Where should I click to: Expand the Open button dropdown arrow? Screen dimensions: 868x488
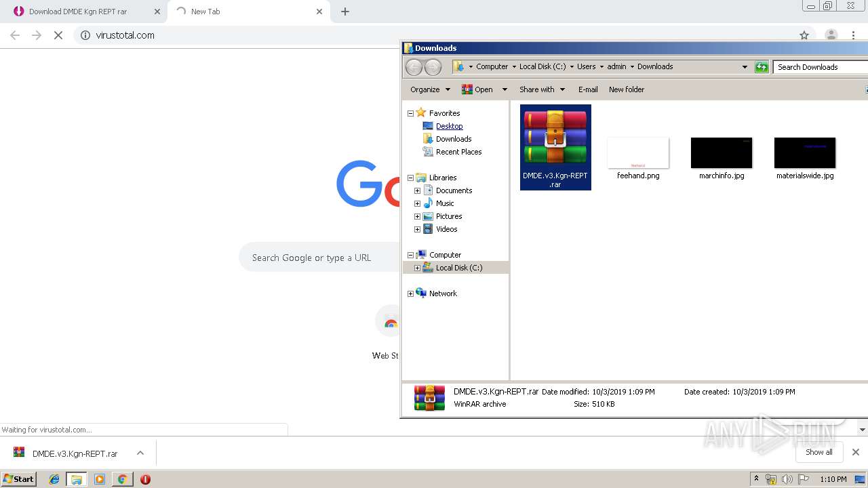(x=505, y=89)
